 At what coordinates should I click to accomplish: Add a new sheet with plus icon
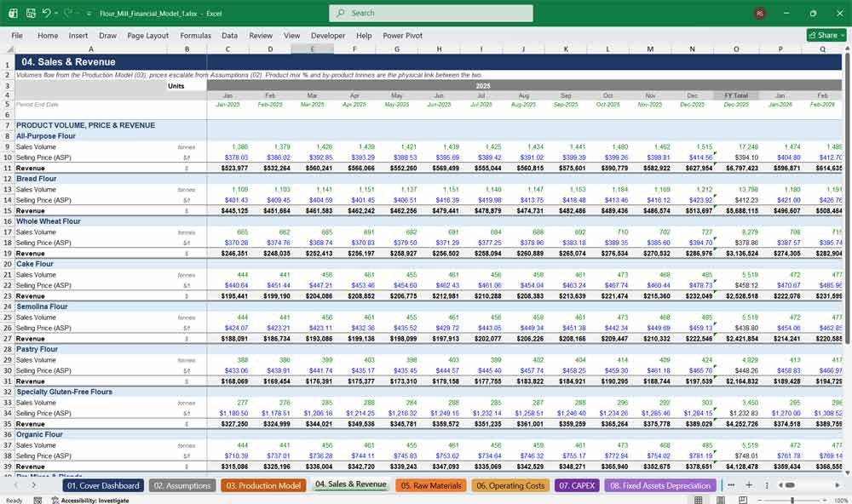pyautogui.click(x=749, y=485)
